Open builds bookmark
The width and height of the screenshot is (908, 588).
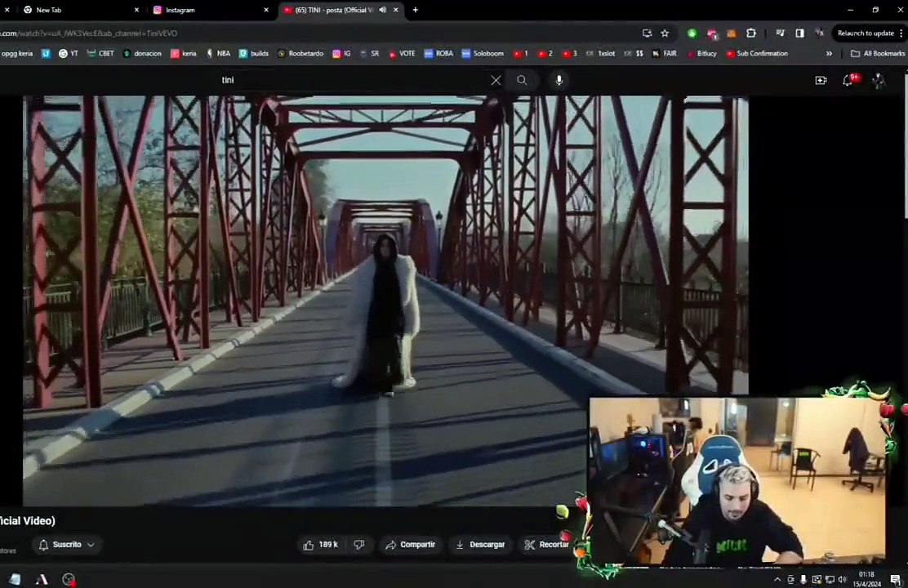pyautogui.click(x=254, y=53)
